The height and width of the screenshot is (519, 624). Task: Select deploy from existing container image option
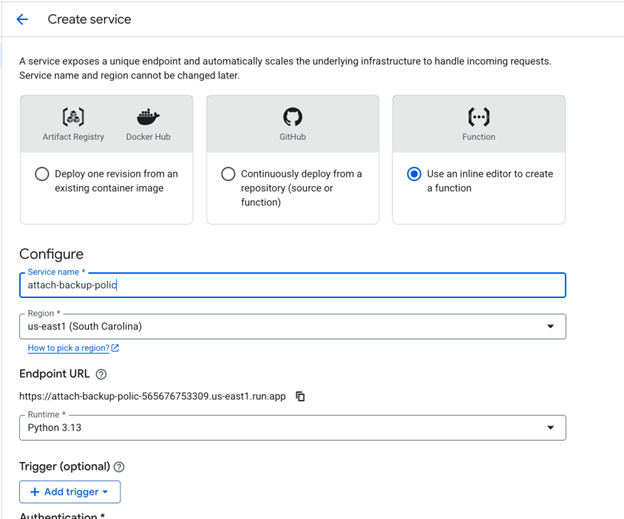[x=42, y=174]
